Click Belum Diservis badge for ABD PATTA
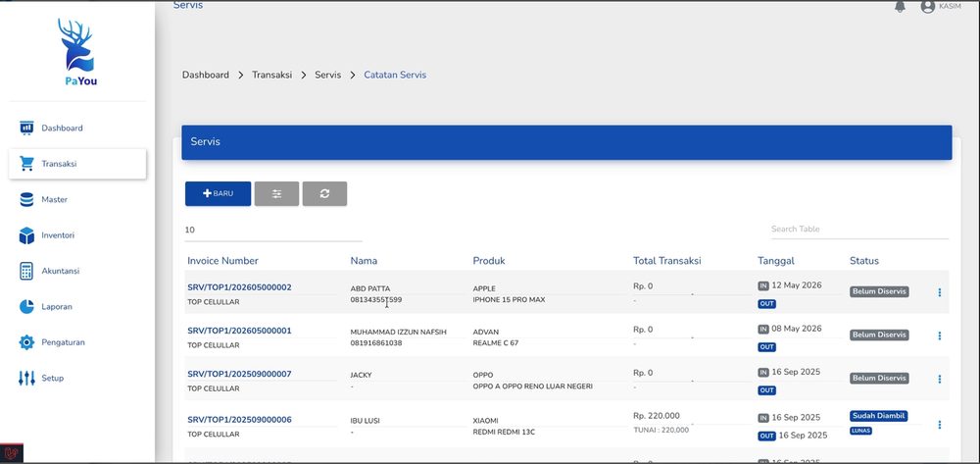The height and width of the screenshot is (464, 980). click(x=879, y=291)
